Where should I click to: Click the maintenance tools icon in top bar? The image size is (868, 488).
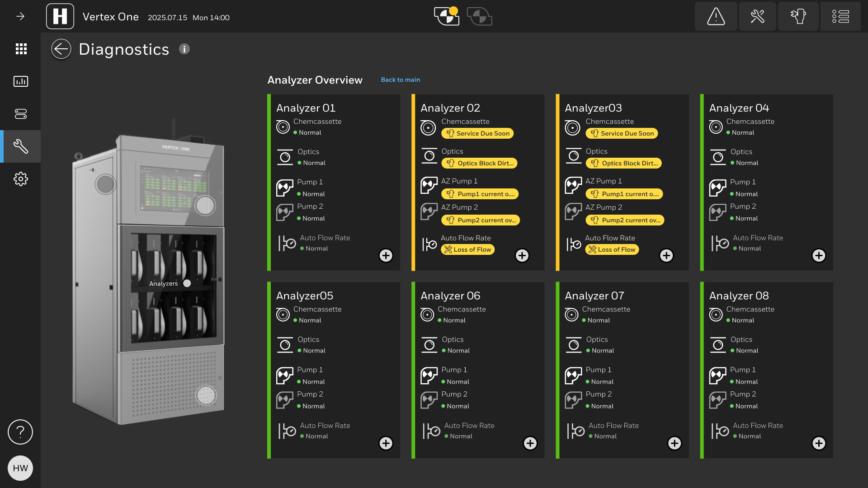tap(757, 17)
